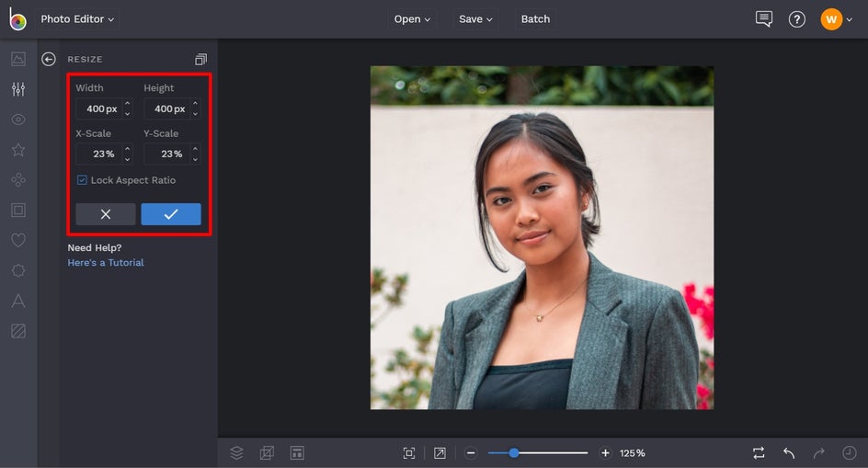Click the fullscreen expand arrow icon

click(x=440, y=453)
